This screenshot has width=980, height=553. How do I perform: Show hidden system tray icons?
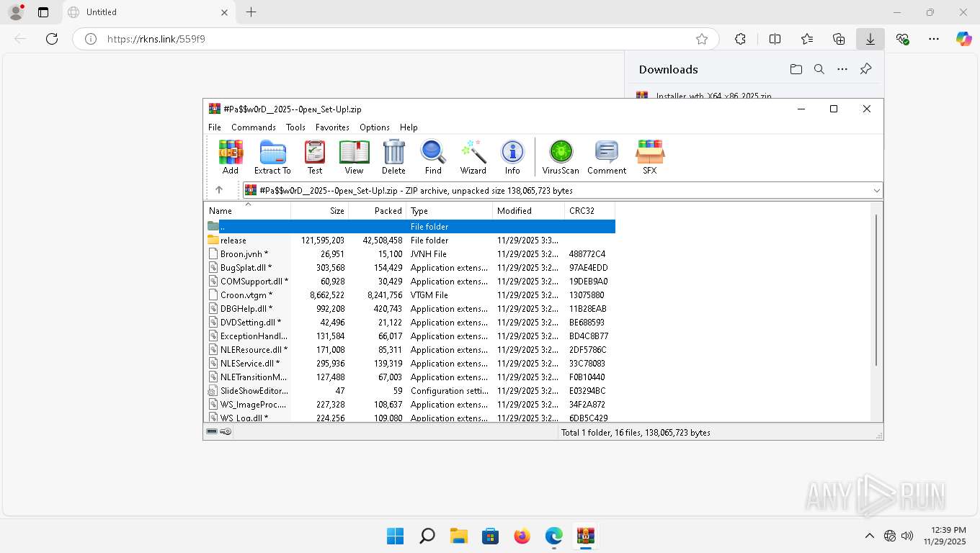tap(869, 536)
